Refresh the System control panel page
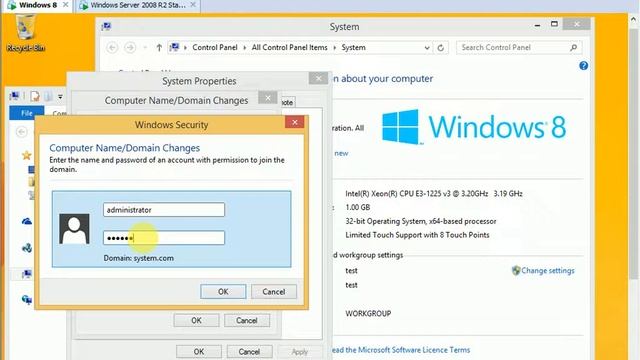 pyautogui.click(x=440, y=48)
